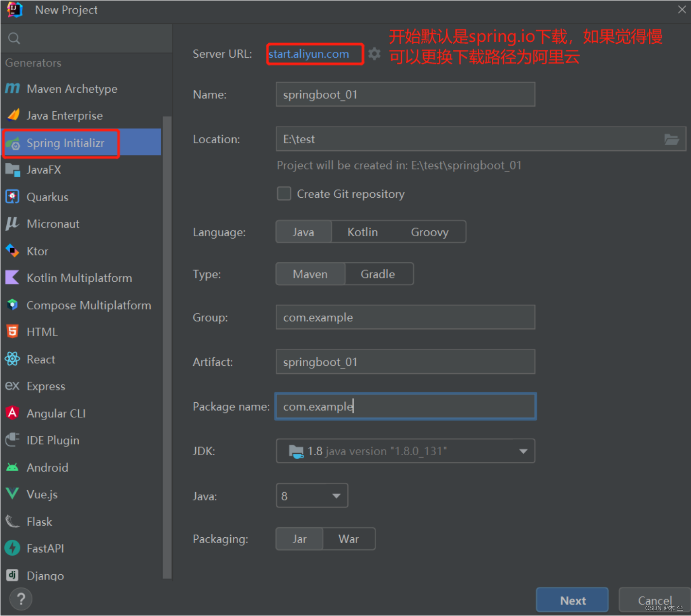Viewport: 691px width, 616px height.
Task: Click the Name input field
Action: coord(405,94)
